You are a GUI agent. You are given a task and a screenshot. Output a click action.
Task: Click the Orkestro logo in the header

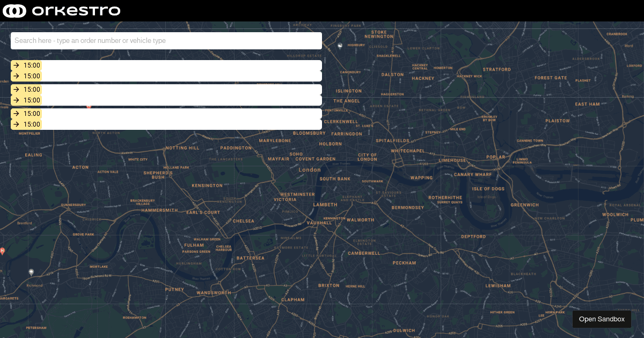[61, 11]
